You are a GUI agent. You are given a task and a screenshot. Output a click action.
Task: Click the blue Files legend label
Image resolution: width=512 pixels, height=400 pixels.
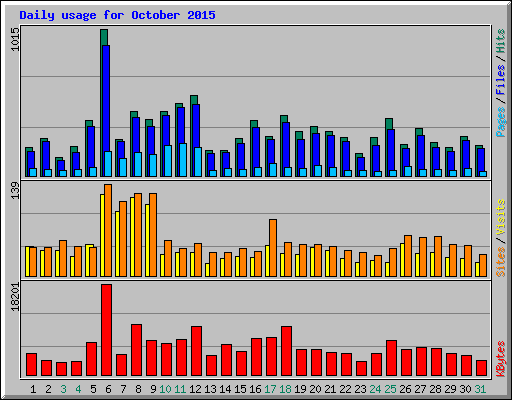click(501, 80)
